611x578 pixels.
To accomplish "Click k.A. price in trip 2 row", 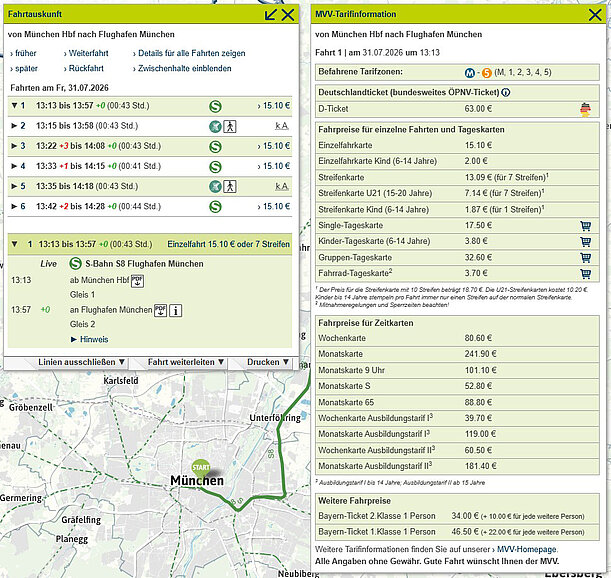I will click(x=282, y=126).
